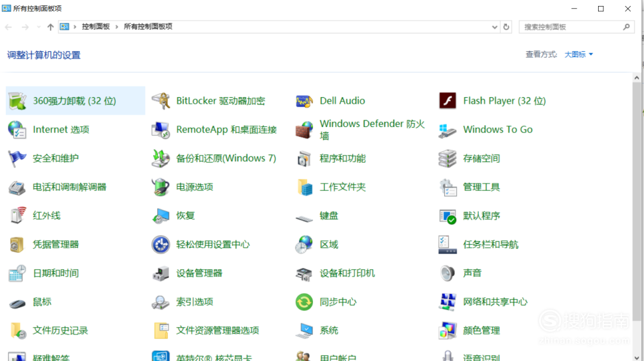Expand the chevron before 控制面板 breadcrumb
Screen dimensions: 644x361
click(75, 27)
